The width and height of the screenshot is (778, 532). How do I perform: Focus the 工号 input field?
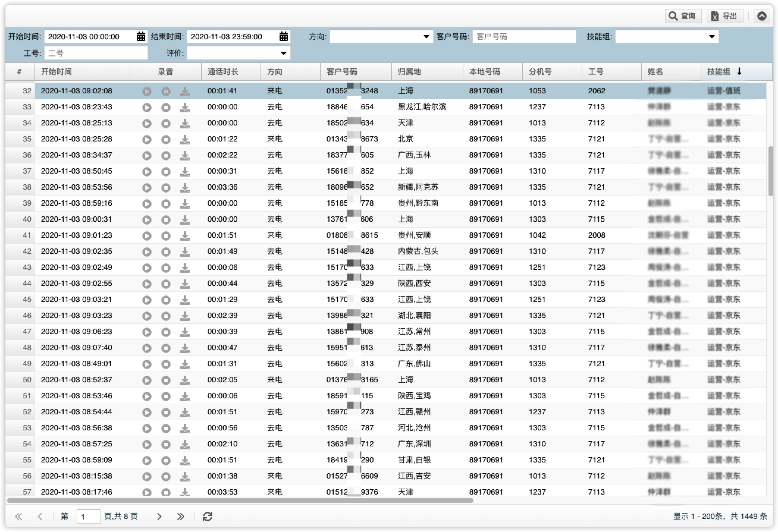coord(96,53)
